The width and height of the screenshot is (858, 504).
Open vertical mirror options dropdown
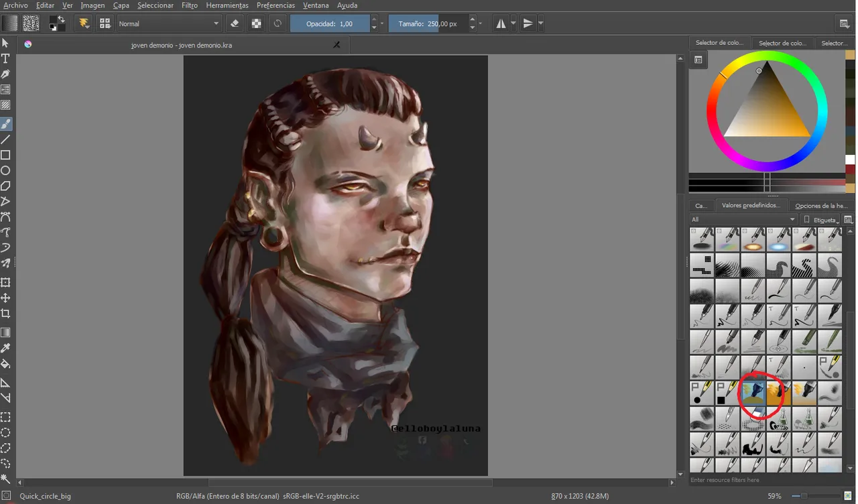[x=540, y=23]
